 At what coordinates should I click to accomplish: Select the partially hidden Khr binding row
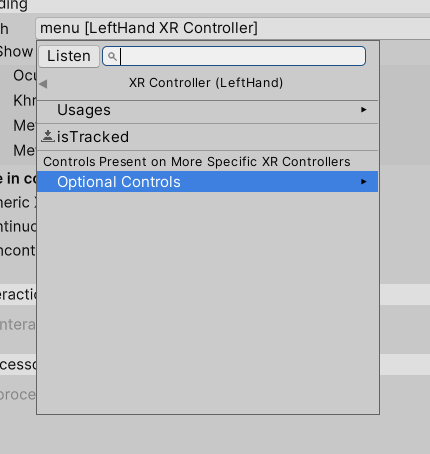(24, 100)
